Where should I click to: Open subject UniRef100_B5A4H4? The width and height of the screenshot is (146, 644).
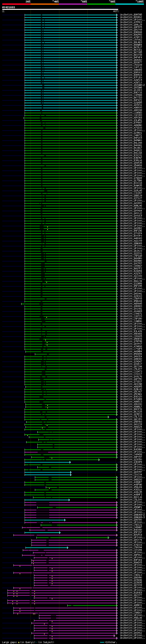click(131, 354)
